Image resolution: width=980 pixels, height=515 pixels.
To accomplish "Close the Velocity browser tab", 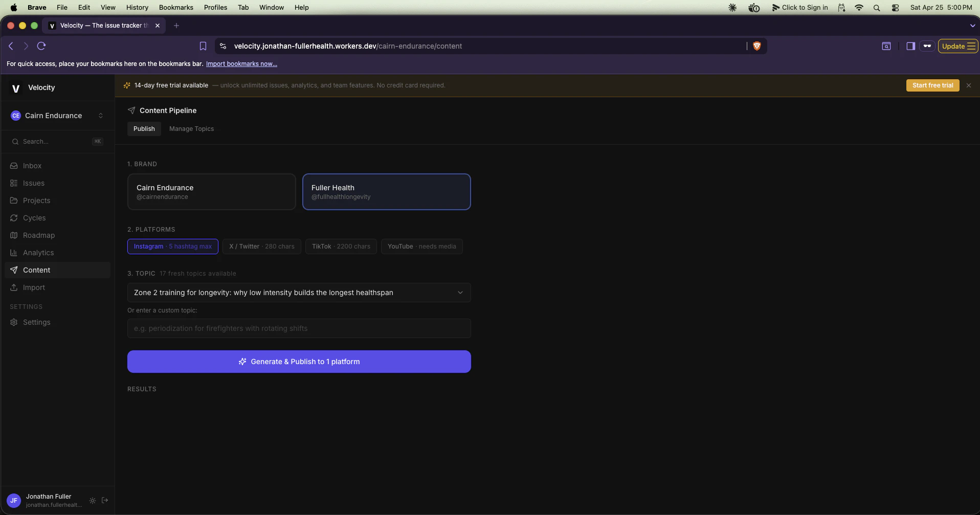I will (x=158, y=26).
